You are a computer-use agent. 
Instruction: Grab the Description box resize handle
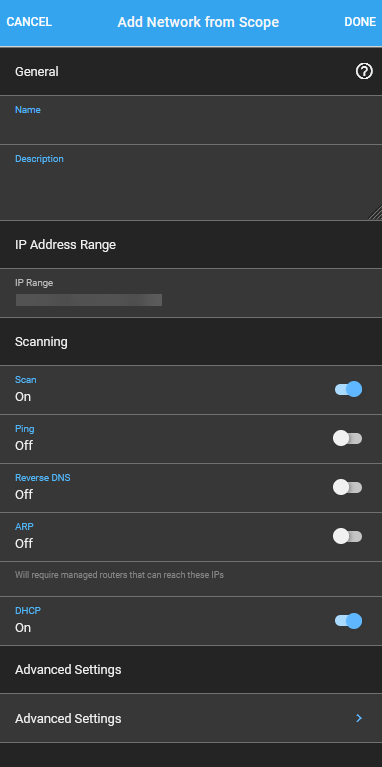(x=375, y=213)
